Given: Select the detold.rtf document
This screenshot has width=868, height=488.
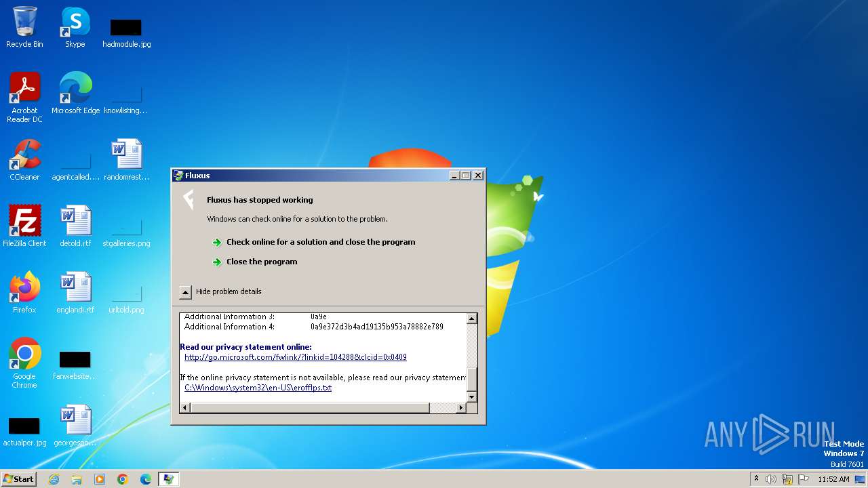Looking at the screenshot, I should point(75,226).
